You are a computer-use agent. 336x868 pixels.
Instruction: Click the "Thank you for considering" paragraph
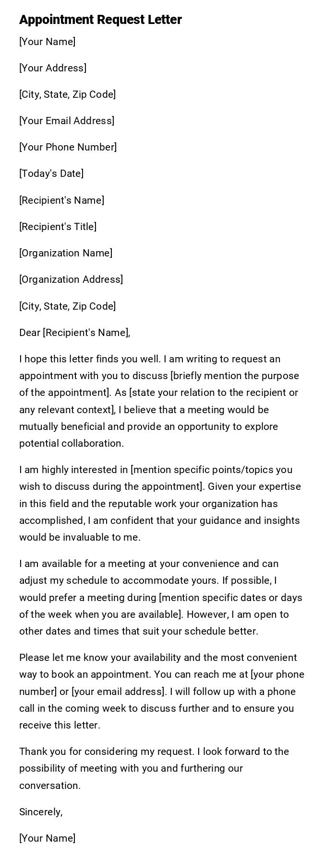[154, 768]
